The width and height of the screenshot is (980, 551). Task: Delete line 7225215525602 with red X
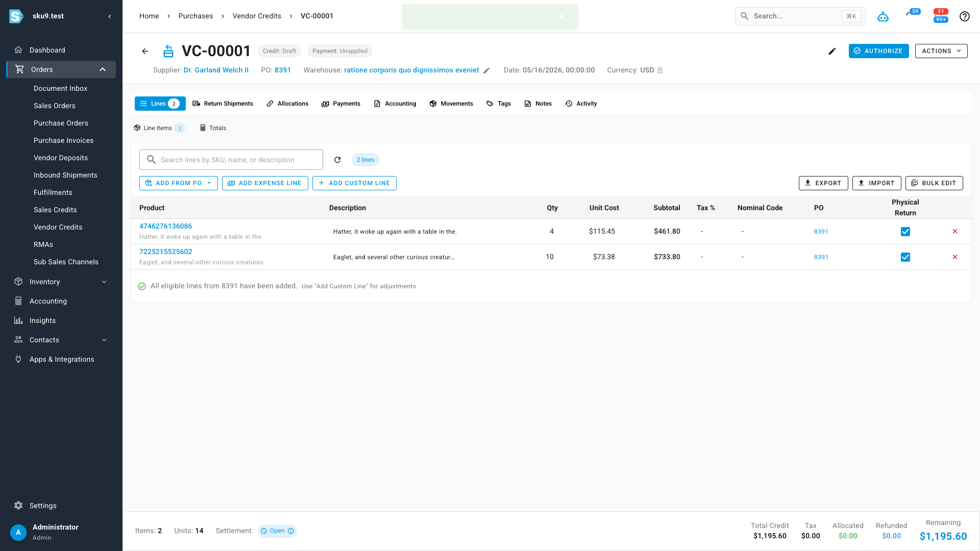pyautogui.click(x=955, y=257)
